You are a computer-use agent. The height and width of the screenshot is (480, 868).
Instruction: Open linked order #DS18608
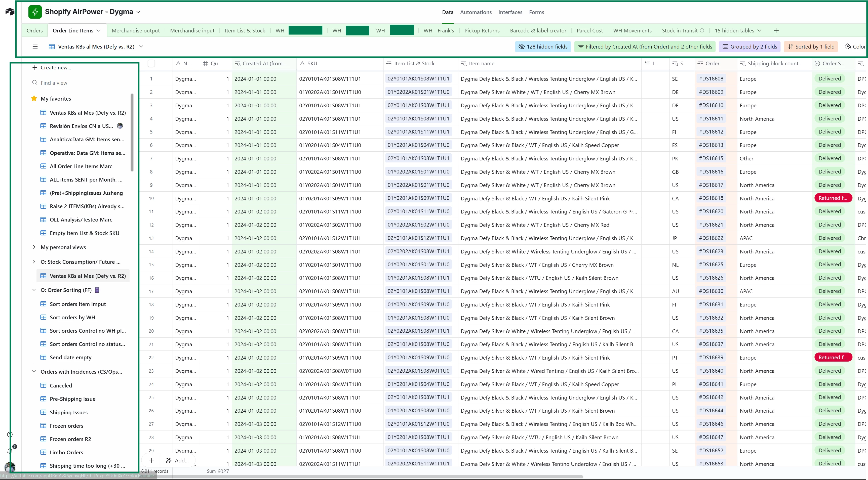tap(711, 78)
